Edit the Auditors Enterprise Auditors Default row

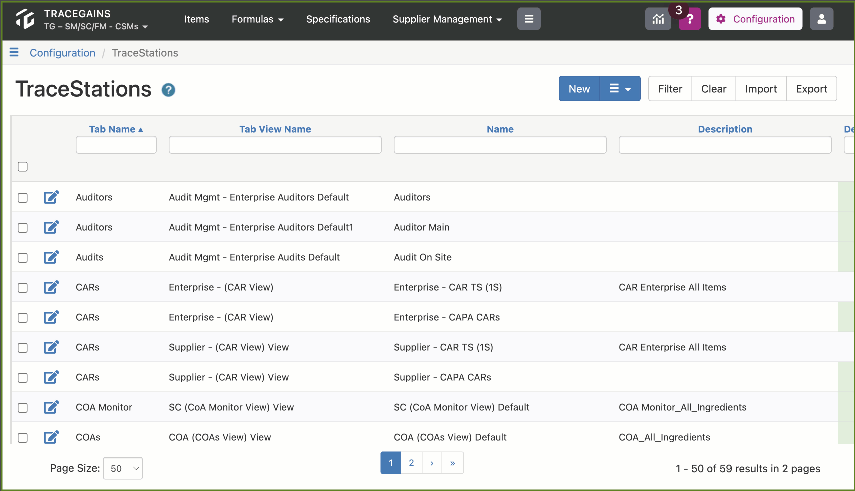coord(51,197)
